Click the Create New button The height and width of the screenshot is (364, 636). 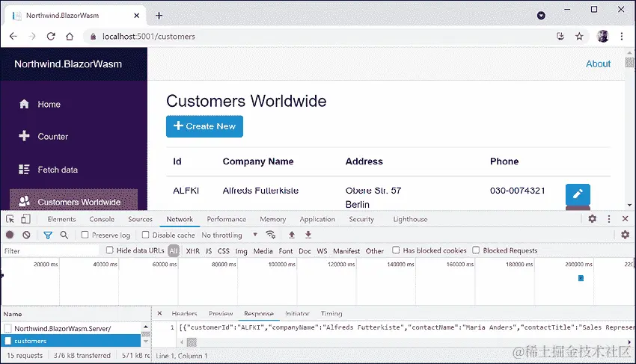tap(204, 126)
